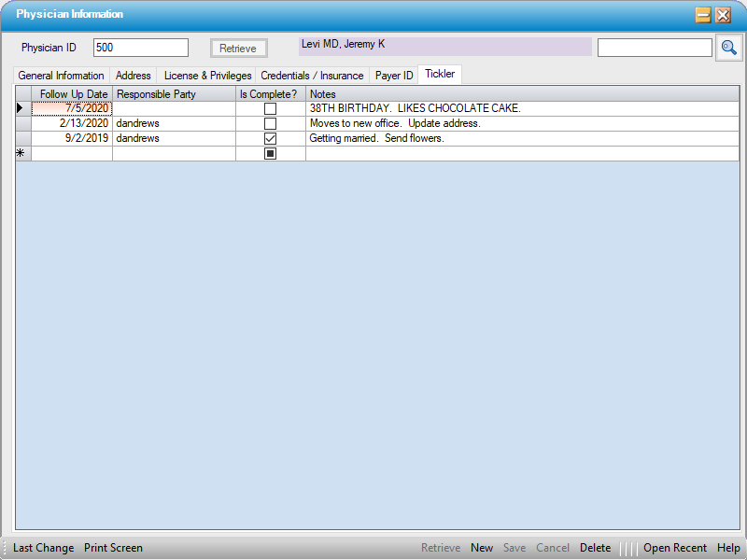
Task: Click the Physician ID input field
Action: click(x=140, y=48)
